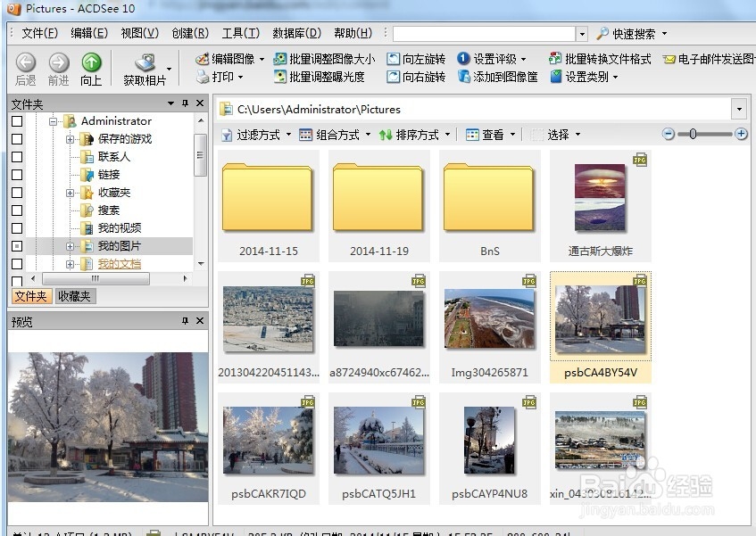
Task: Check the box beside 联系人
Action: coord(17,156)
